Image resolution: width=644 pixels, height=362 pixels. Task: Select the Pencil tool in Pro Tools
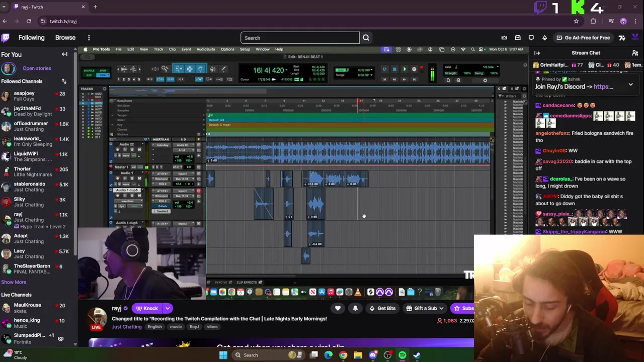pos(224,69)
